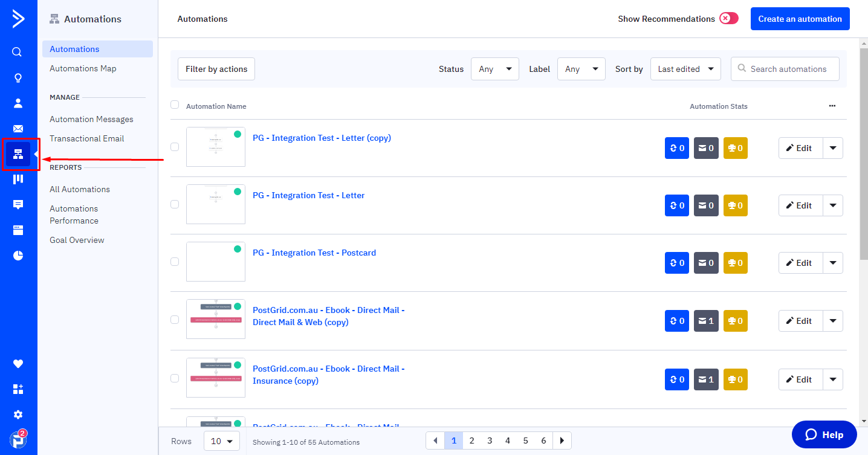This screenshot has height=455, width=868.
Task: Open PG - Integration Test - Letter link
Action: [308, 195]
